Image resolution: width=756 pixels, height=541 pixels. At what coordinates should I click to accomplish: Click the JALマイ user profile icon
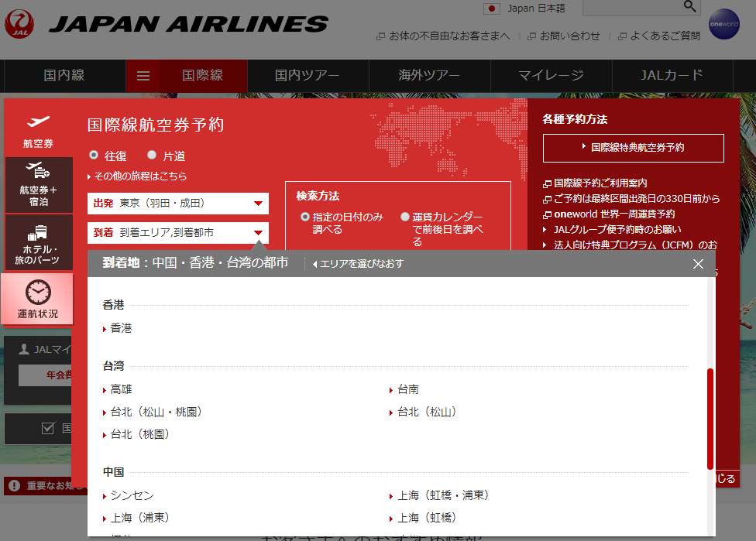[x=23, y=349]
